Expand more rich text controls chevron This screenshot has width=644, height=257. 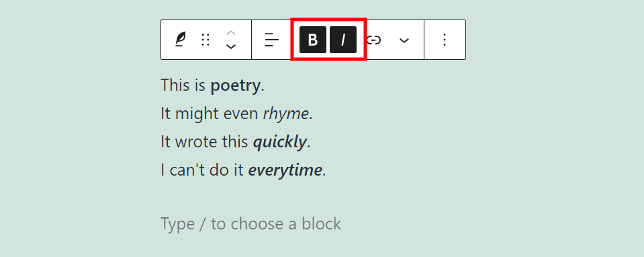[404, 40]
